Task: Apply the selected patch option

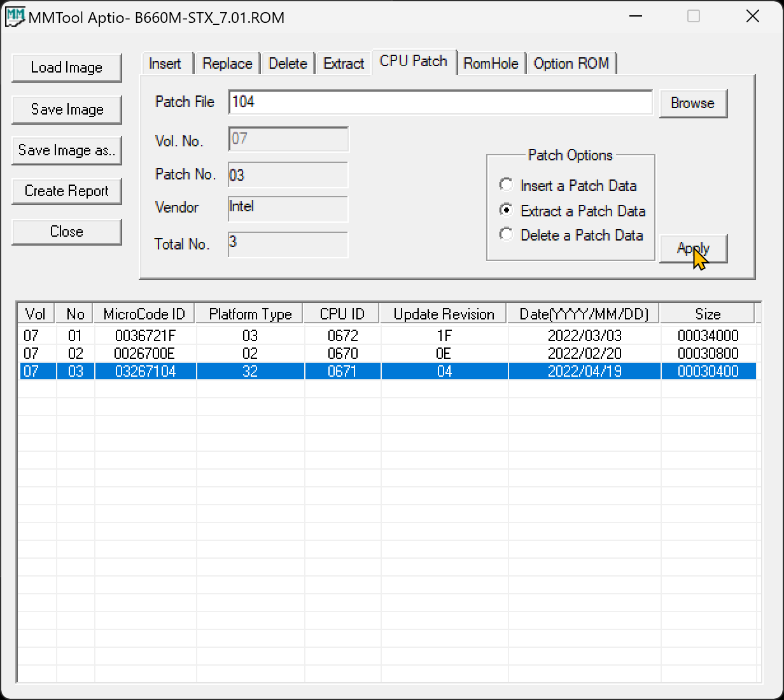Action: (692, 248)
